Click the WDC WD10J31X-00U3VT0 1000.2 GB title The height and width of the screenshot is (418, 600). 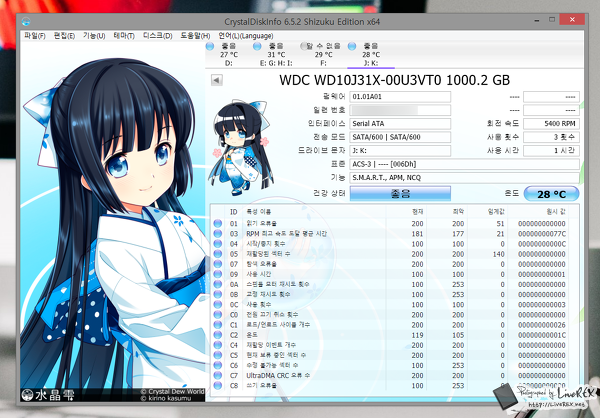pos(395,80)
